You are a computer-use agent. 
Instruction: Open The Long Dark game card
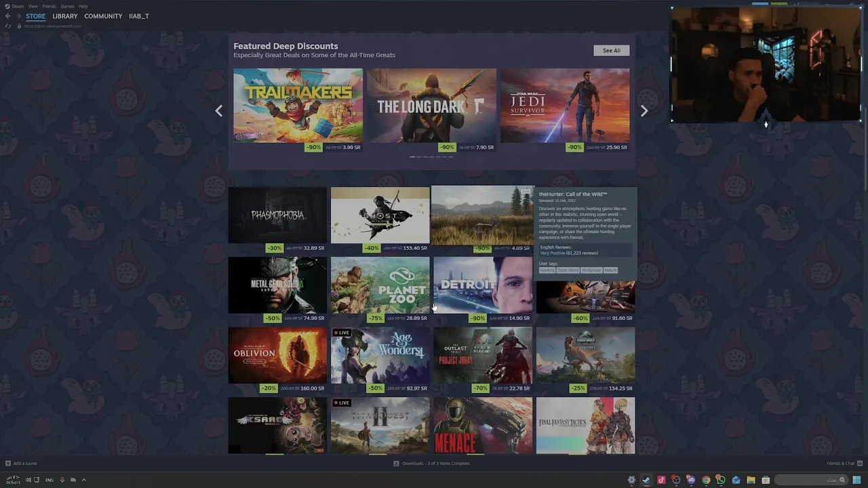coord(431,105)
